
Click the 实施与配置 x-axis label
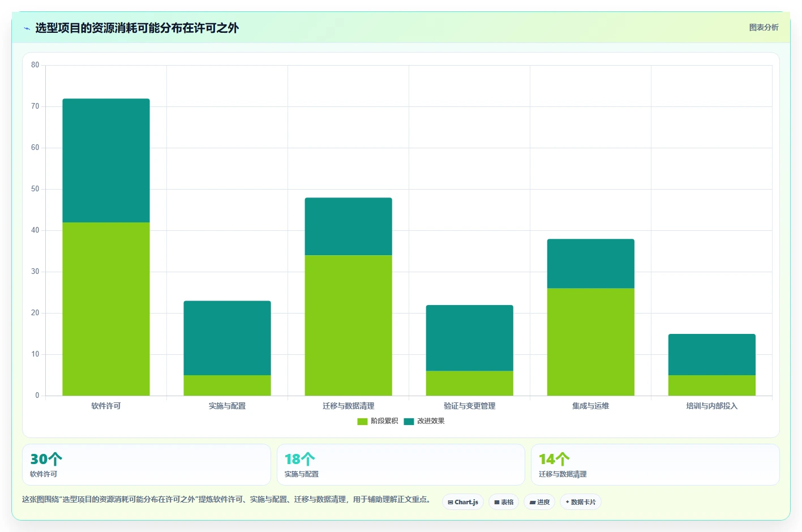click(x=227, y=406)
